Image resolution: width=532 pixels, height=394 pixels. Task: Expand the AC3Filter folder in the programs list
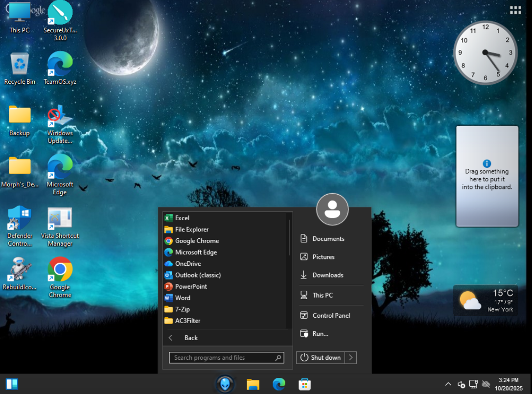coord(187,321)
